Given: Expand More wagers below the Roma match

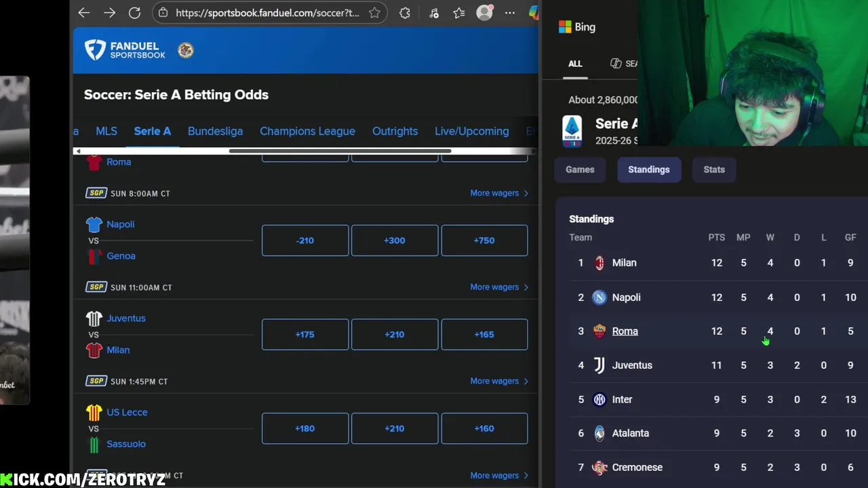Looking at the screenshot, I should (499, 193).
